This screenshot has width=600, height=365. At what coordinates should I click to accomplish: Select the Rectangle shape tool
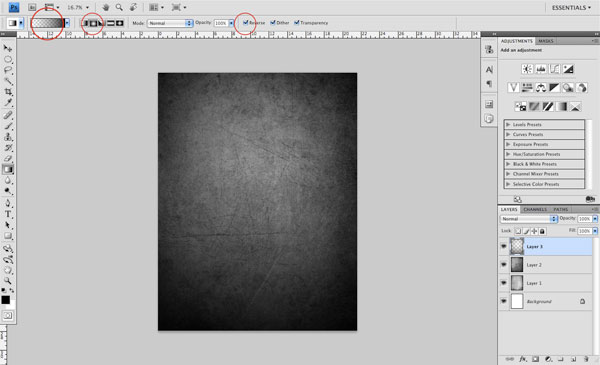8,236
